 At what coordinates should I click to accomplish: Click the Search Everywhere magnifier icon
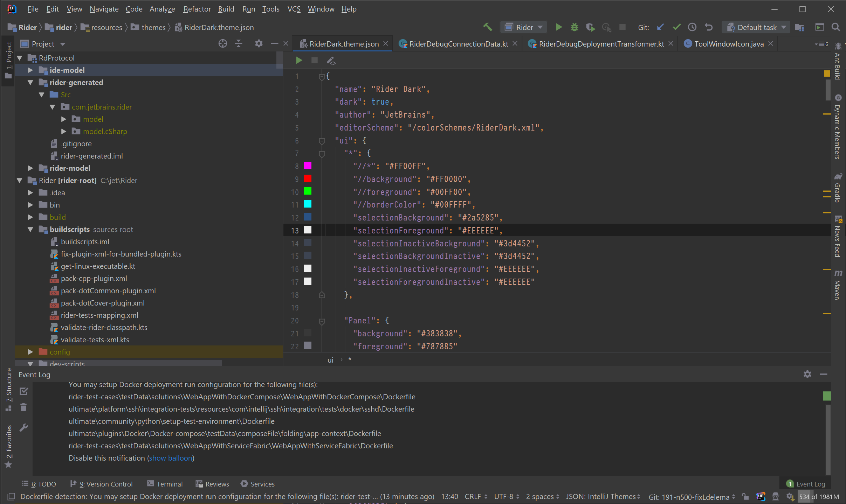click(x=835, y=27)
